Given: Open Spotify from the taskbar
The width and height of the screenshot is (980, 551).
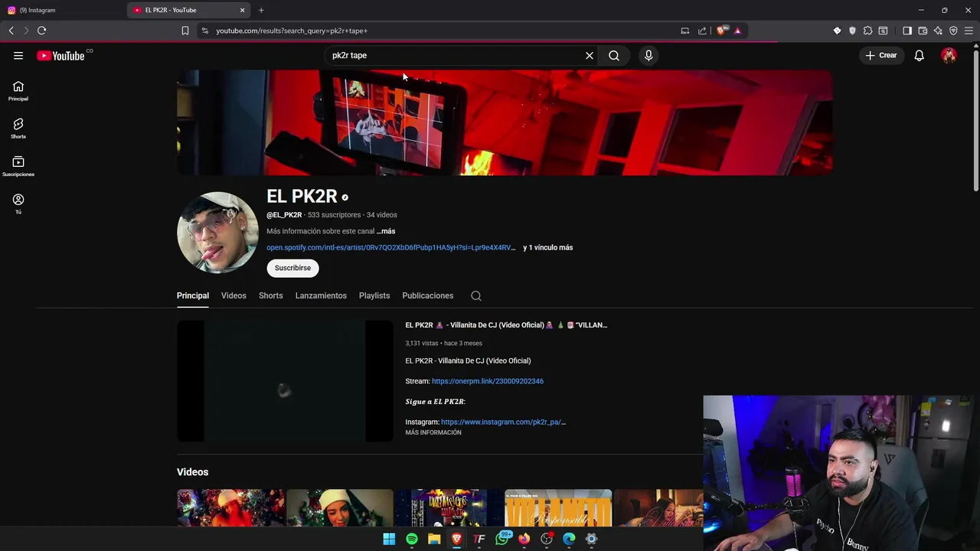Looking at the screenshot, I should tap(412, 539).
